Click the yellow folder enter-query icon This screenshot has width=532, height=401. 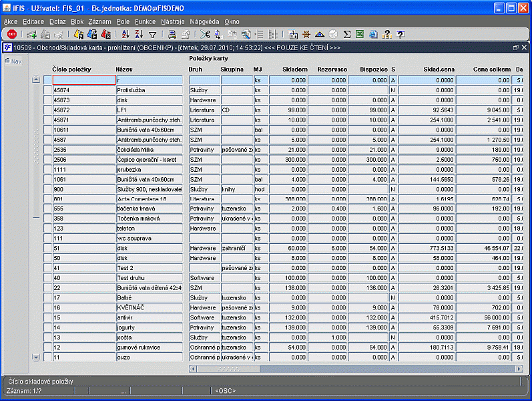[x=79, y=34]
